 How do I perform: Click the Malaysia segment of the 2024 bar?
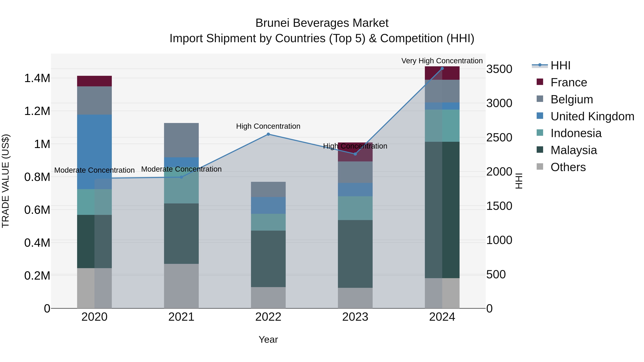pos(442,210)
